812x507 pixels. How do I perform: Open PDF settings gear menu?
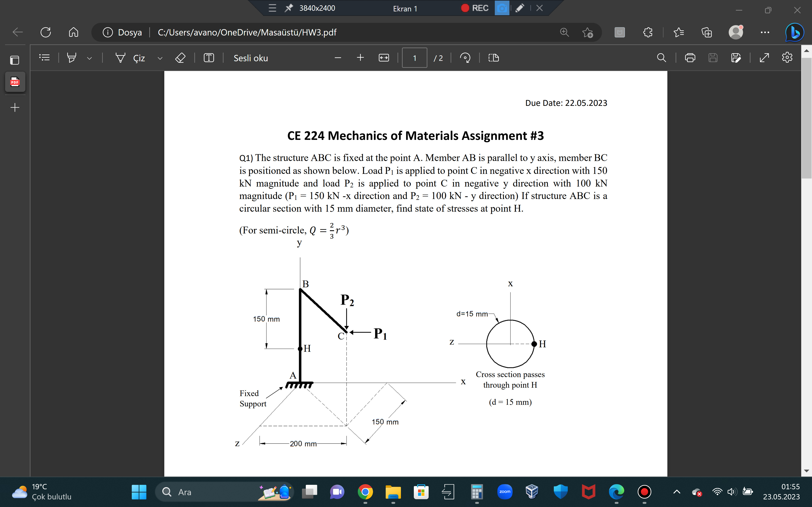pos(787,57)
